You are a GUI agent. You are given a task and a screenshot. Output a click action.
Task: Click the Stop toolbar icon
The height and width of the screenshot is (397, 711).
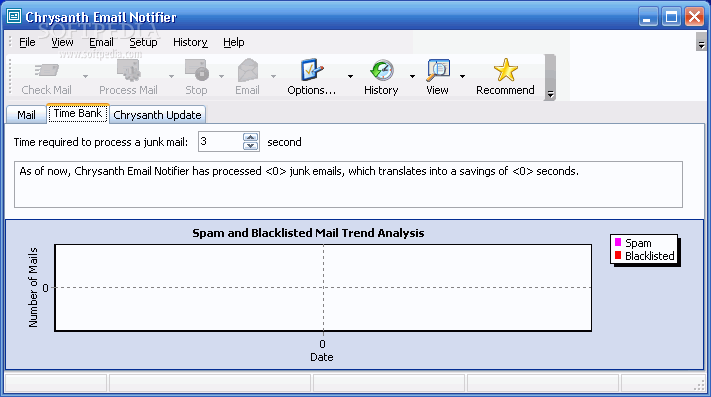(x=197, y=70)
